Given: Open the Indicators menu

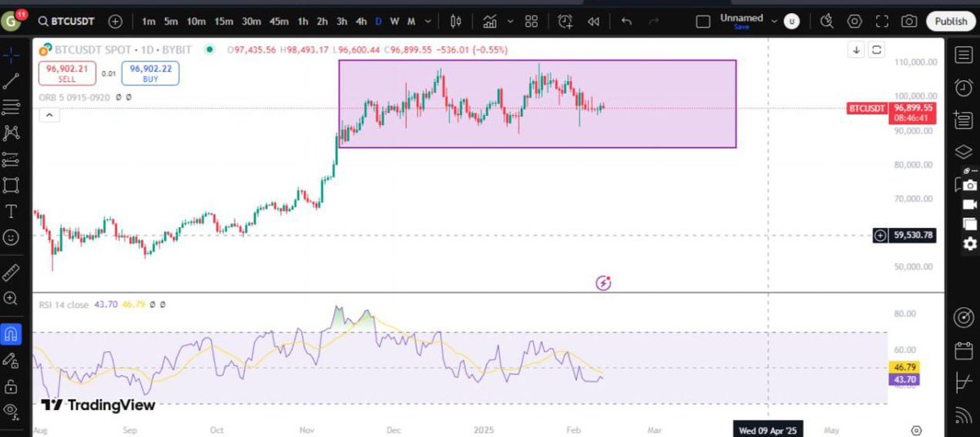Looking at the screenshot, I should pyautogui.click(x=490, y=21).
